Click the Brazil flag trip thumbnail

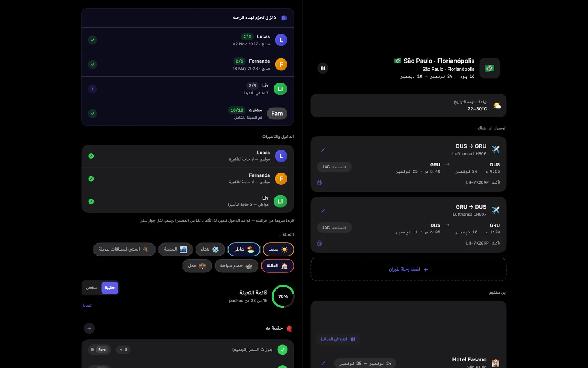pos(490,68)
